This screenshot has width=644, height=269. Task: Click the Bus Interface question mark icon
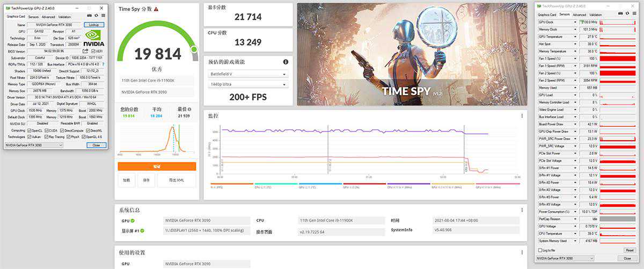click(103, 64)
